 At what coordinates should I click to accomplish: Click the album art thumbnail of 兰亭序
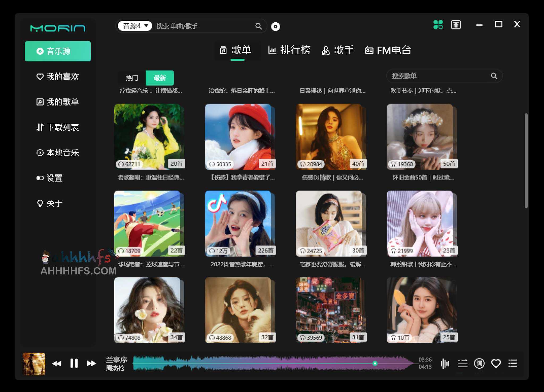coord(34,364)
